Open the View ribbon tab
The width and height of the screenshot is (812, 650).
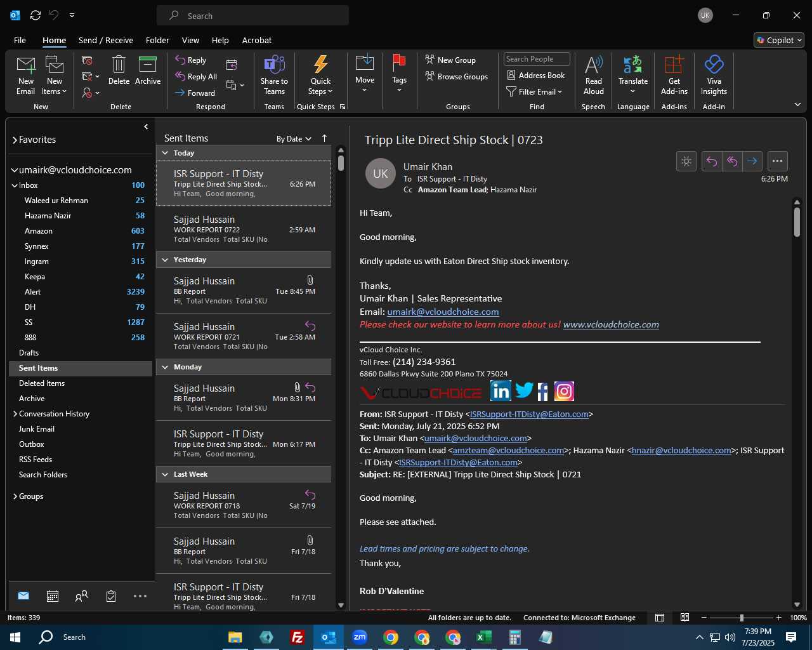[x=190, y=40]
